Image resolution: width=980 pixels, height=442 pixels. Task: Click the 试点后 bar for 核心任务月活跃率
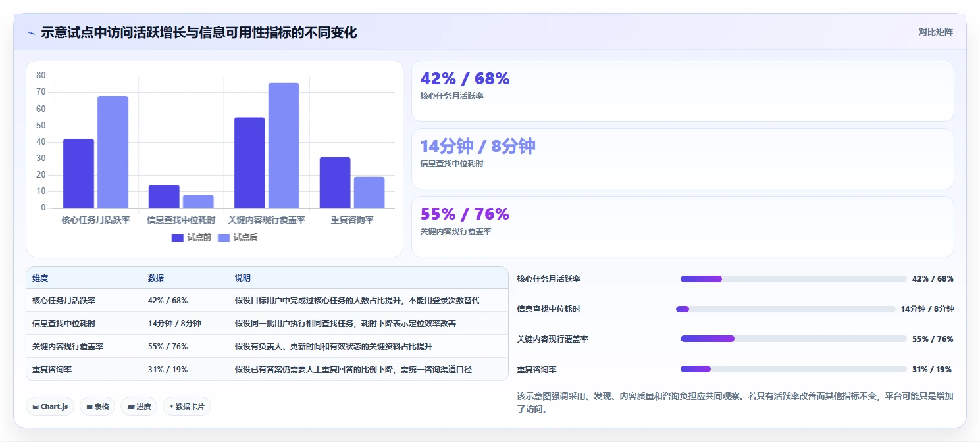[x=113, y=152]
